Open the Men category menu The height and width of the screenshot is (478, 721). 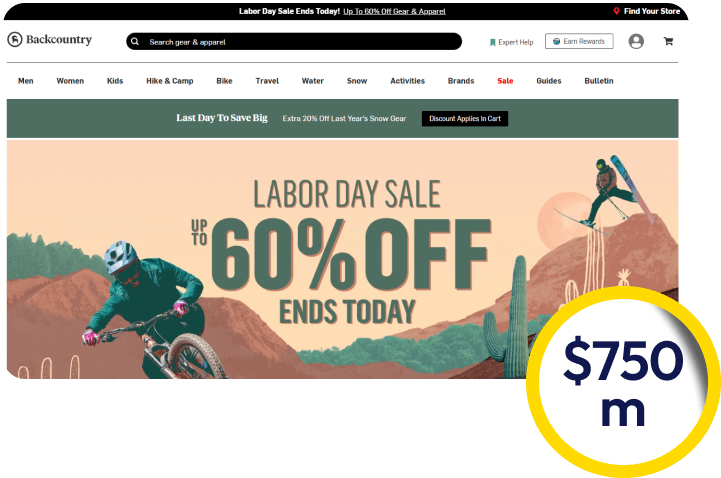[26, 81]
